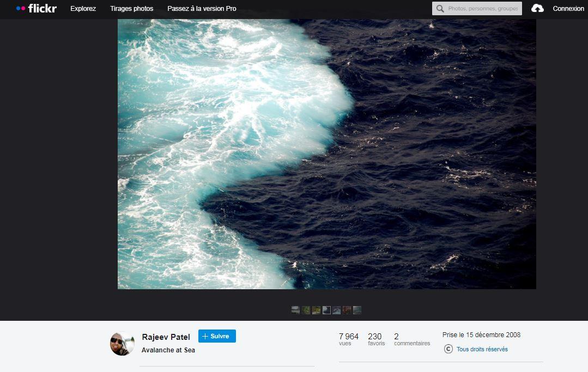This screenshot has height=372, width=588.
Task: Click the magnifying glass search icon
Action: (440, 8)
